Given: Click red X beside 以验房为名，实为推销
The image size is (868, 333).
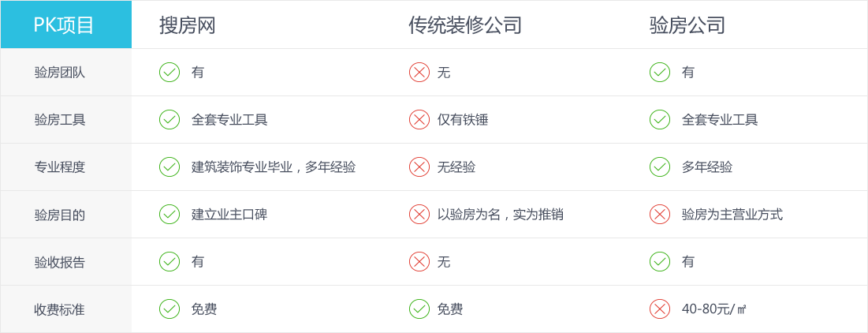Looking at the screenshot, I should pos(419,214).
